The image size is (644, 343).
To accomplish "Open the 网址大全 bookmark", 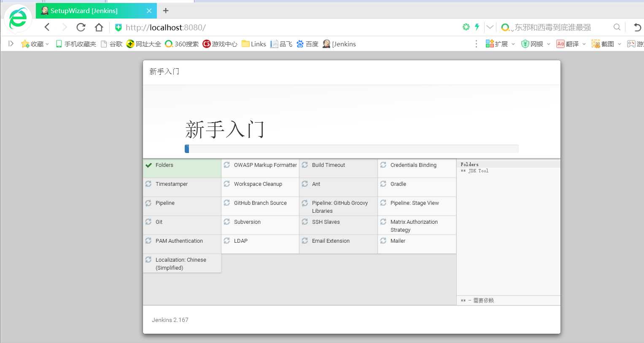I will tap(144, 44).
